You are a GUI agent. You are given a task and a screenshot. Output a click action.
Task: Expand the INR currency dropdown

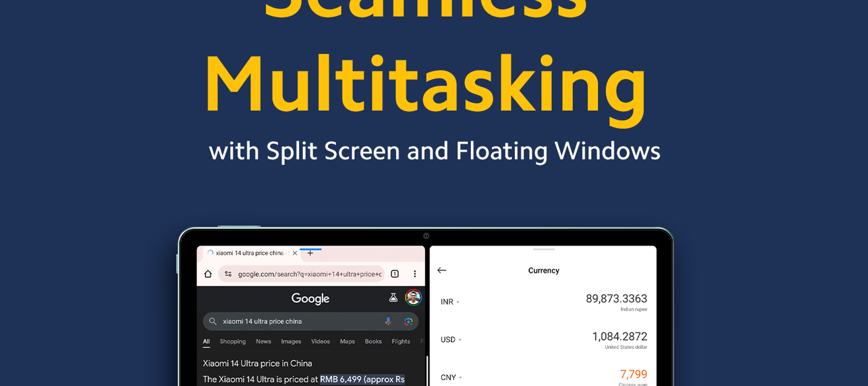tap(450, 302)
